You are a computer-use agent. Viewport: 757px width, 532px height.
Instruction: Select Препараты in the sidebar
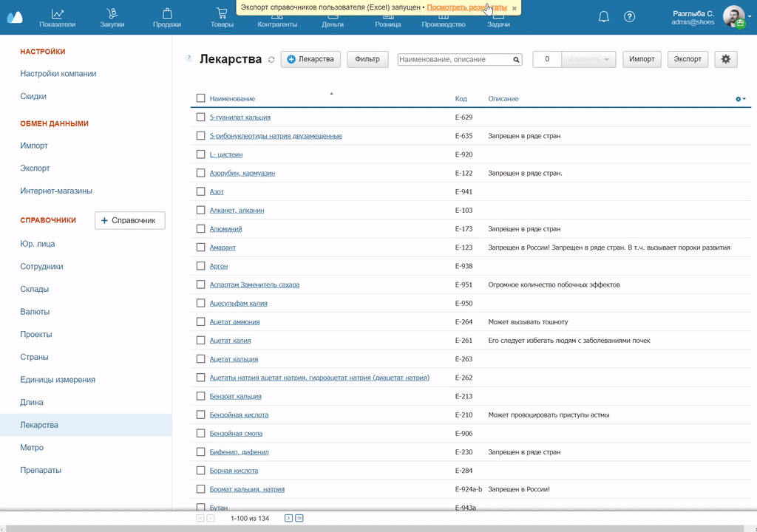[x=41, y=470]
